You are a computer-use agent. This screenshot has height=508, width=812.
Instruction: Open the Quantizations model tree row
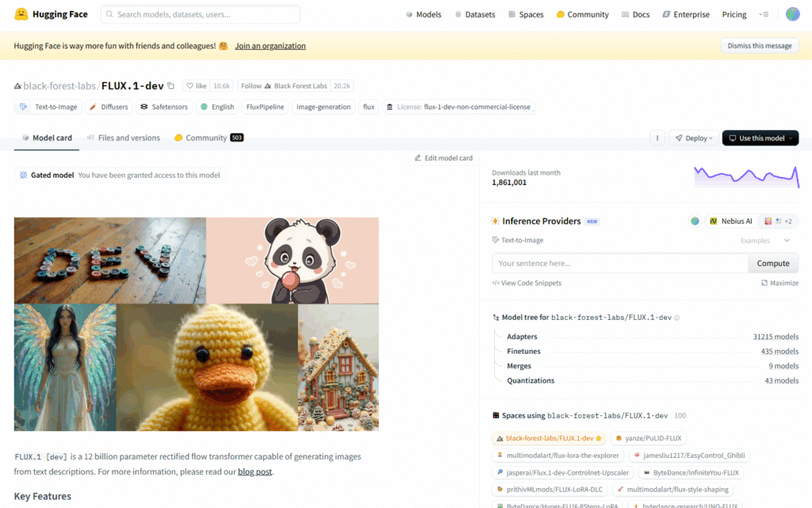pos(653,380)
